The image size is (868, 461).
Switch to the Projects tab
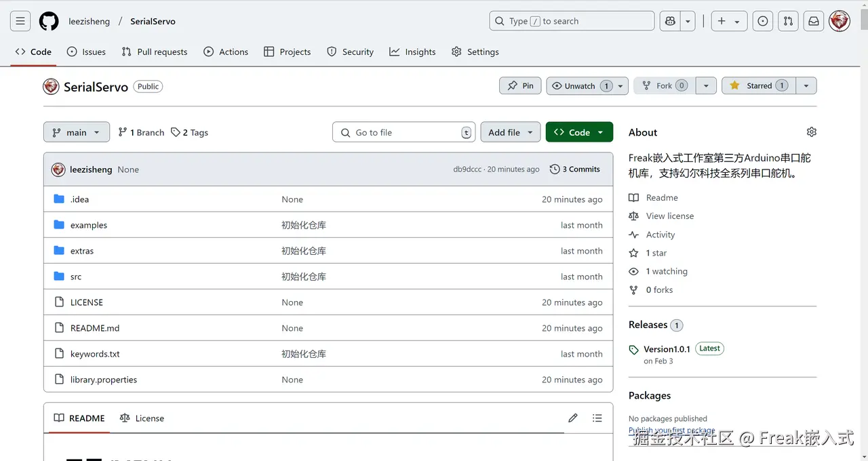288,52
